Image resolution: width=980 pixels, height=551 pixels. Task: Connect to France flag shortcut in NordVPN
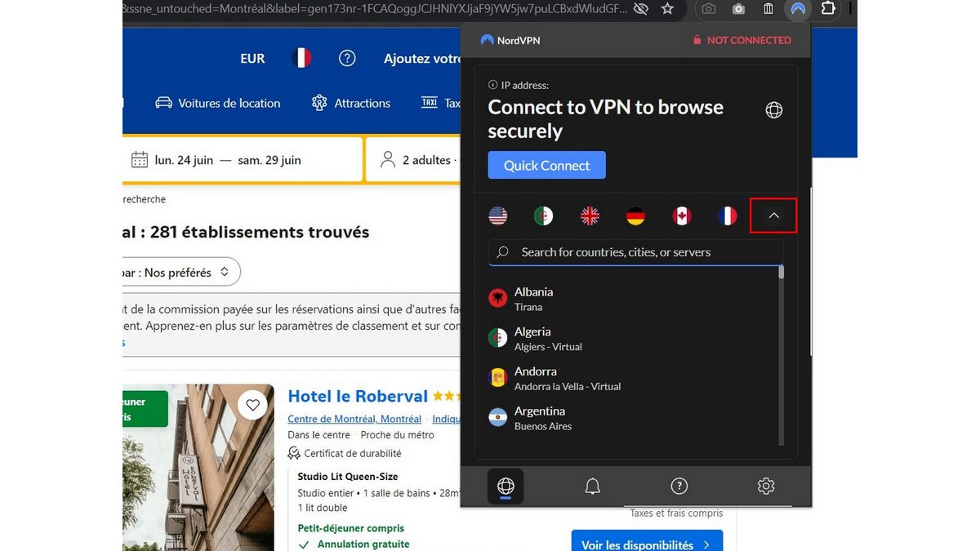tap(727, 216)
